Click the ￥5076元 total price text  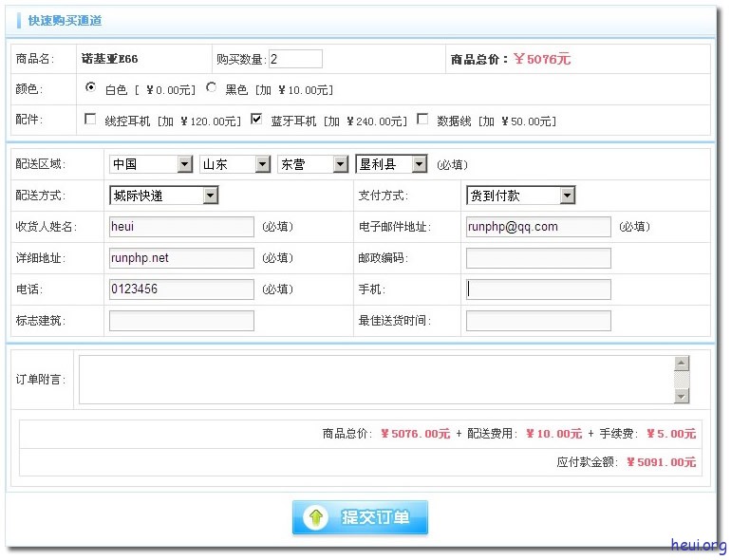coord(542,59)
